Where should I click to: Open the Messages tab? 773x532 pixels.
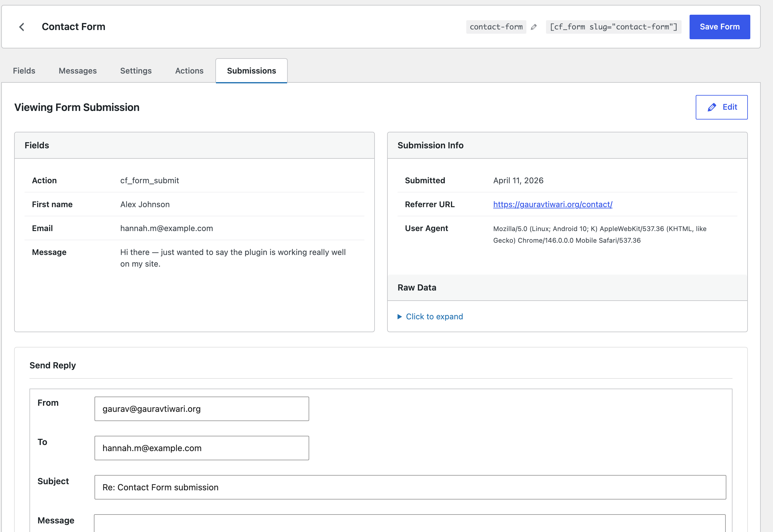[77, 71]
